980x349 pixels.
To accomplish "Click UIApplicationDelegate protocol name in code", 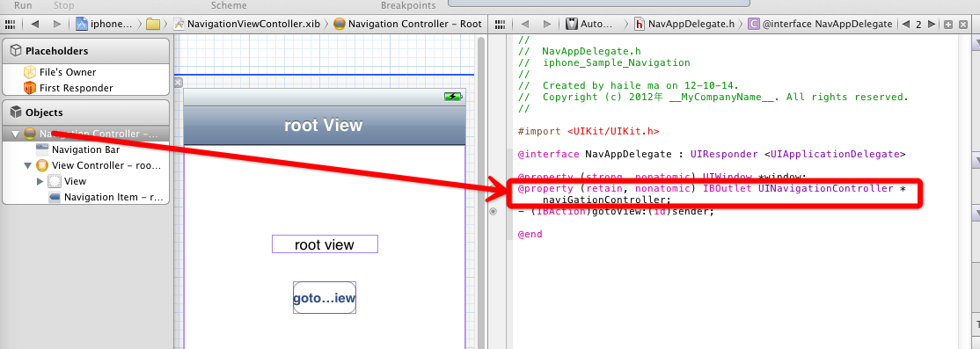I will tap(834, 154).
